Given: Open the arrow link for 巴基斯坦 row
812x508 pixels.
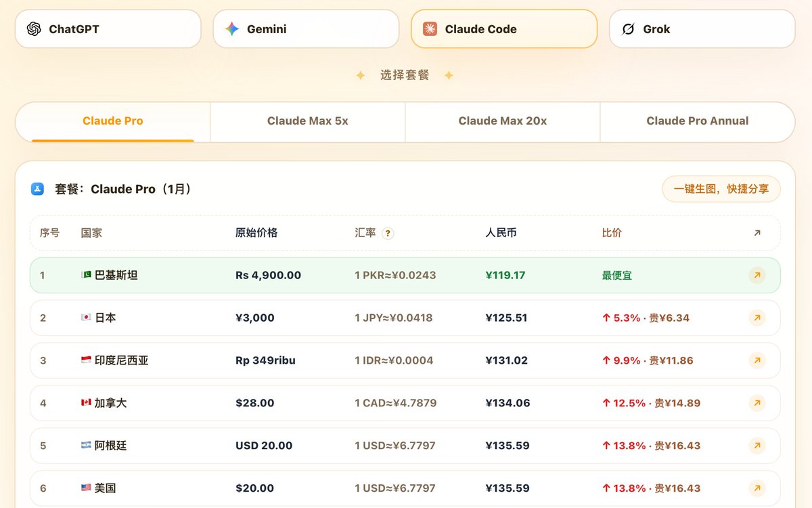Looking at the screenshot, I should 757,275.
